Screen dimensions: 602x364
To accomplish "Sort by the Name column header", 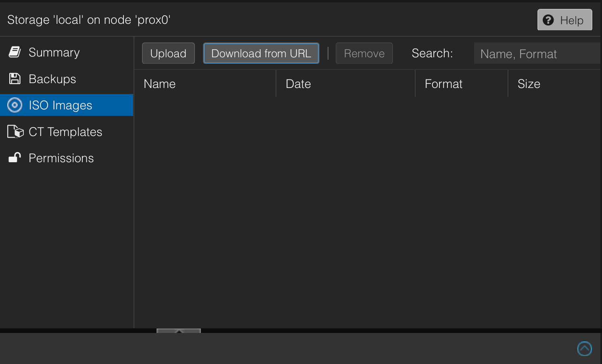I will click(x=160, y=84).
